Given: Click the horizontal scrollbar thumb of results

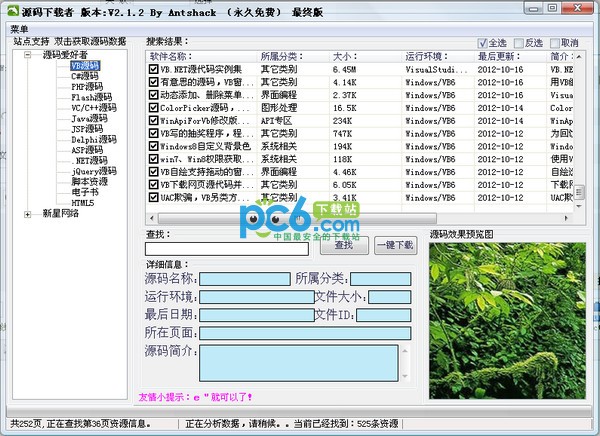Looking at the screenshot, I should tap(297, 219).
